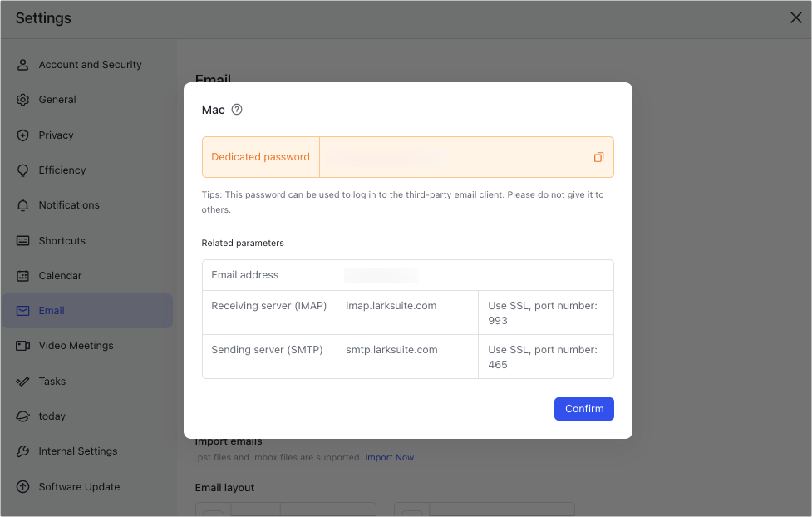Click the Software Update upload arrow icon
Viewport: 812px width, 517px height.
24,486
